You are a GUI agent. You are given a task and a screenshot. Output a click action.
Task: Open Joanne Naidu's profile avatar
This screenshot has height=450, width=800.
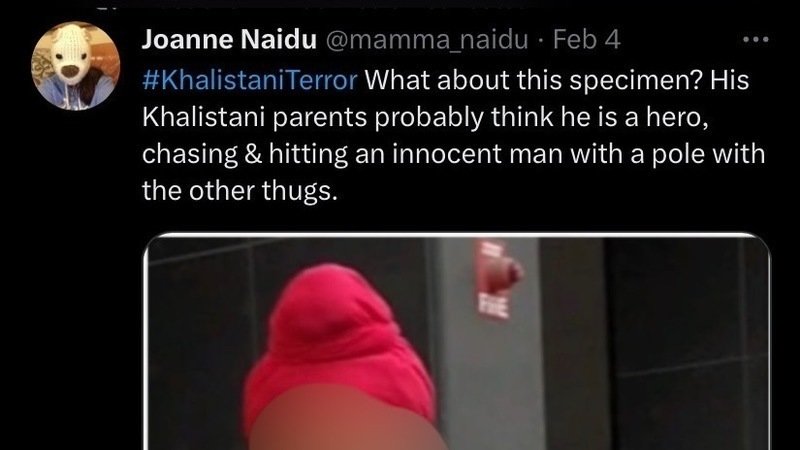click(76, 65)
